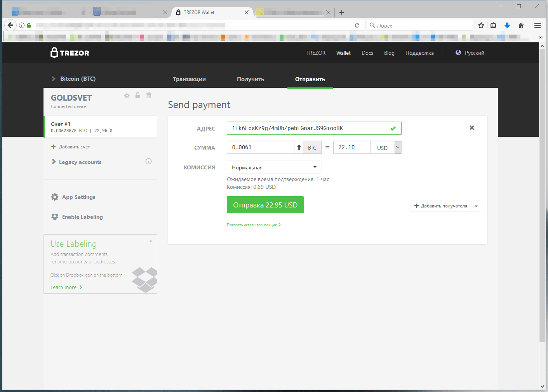Open the Комиссия dropdown set to Нормальная
The image size is (548, 392).
274,167
